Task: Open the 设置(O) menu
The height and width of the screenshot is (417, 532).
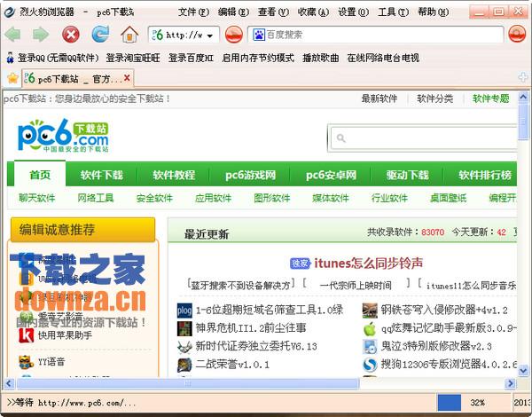Action: click(353, 12)
